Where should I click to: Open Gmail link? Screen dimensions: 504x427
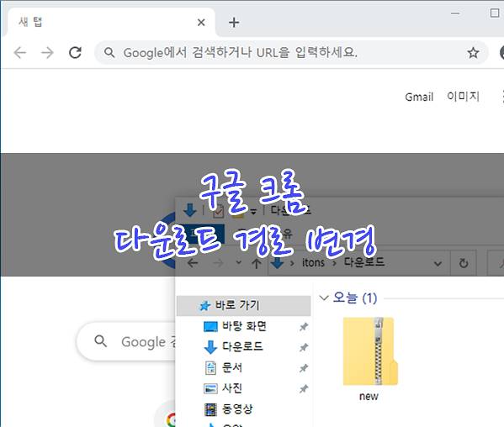tap(419, 97)
